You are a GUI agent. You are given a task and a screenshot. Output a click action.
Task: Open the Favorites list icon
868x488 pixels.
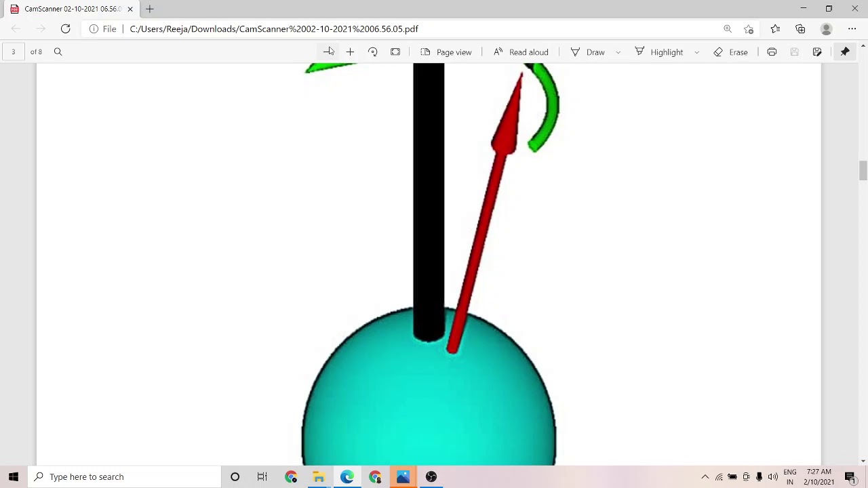[x=775, y=28]
